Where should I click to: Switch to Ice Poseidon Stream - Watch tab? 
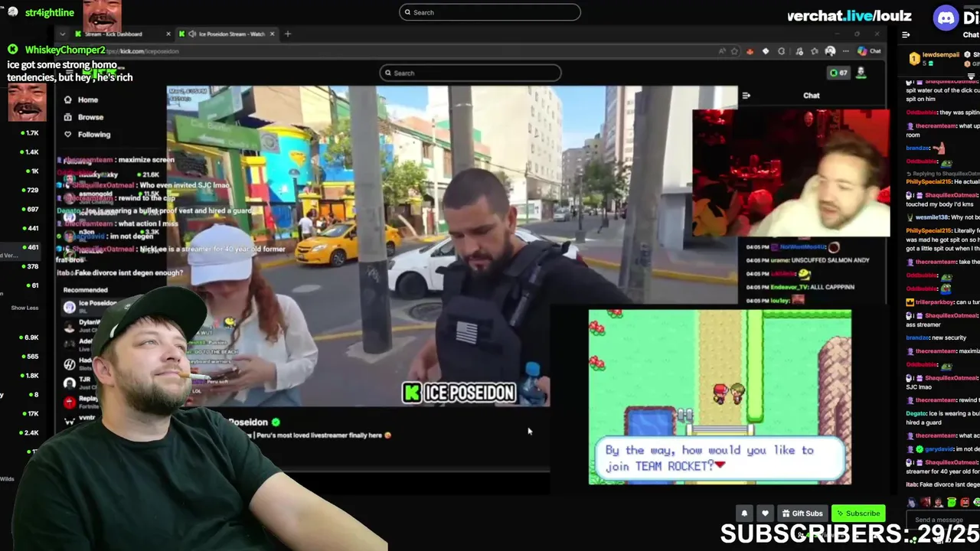click(226, 34)
